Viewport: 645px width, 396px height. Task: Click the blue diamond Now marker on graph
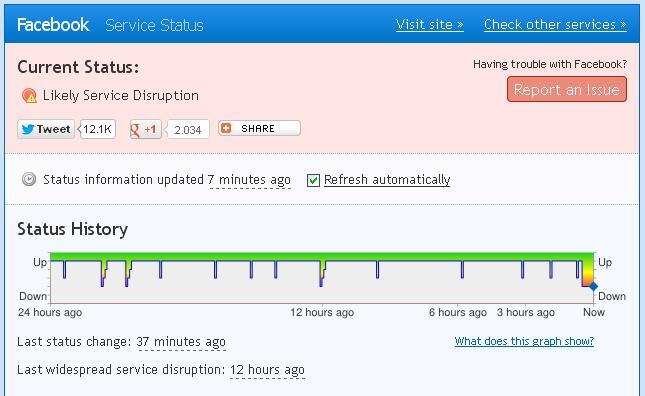pyautogui.click(x=593, y=286)
